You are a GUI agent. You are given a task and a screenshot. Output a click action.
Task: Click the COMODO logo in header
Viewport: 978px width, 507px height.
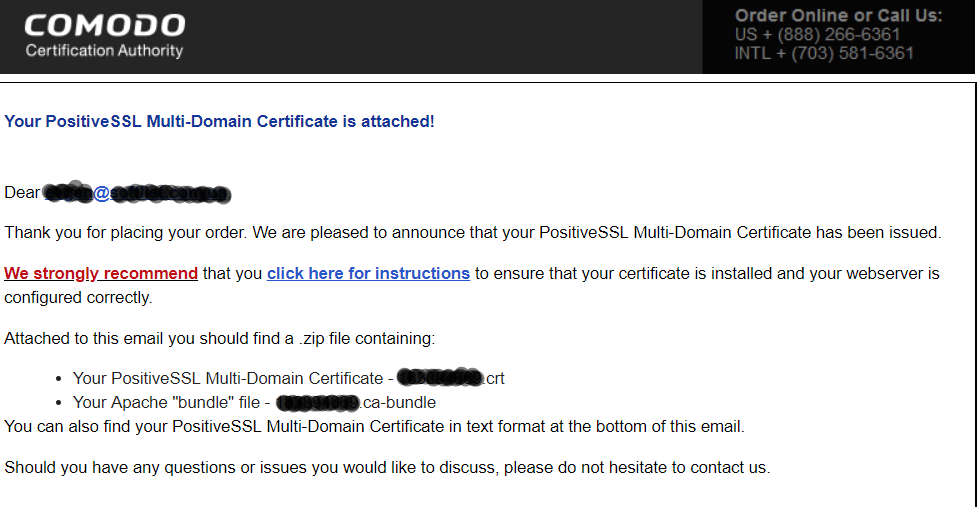[105, 26]
